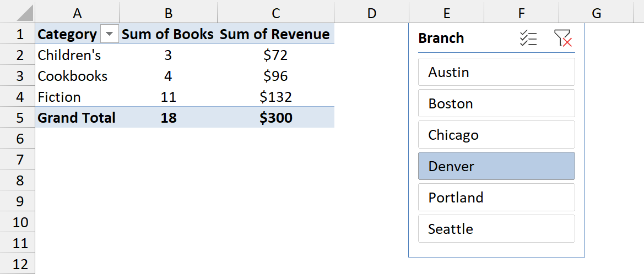Select the $96 revenue cell
The height and width of the screenshot is (274, 644).
tap(276, 76)
